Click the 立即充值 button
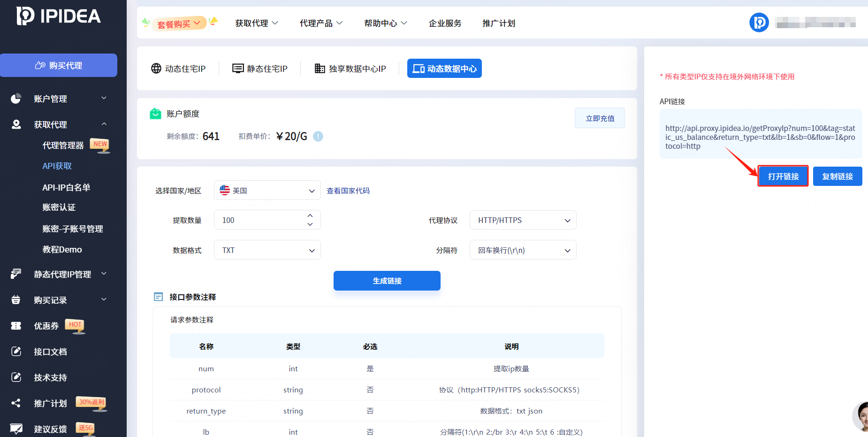This screenshot has width=868, height=437. [600, 118]
